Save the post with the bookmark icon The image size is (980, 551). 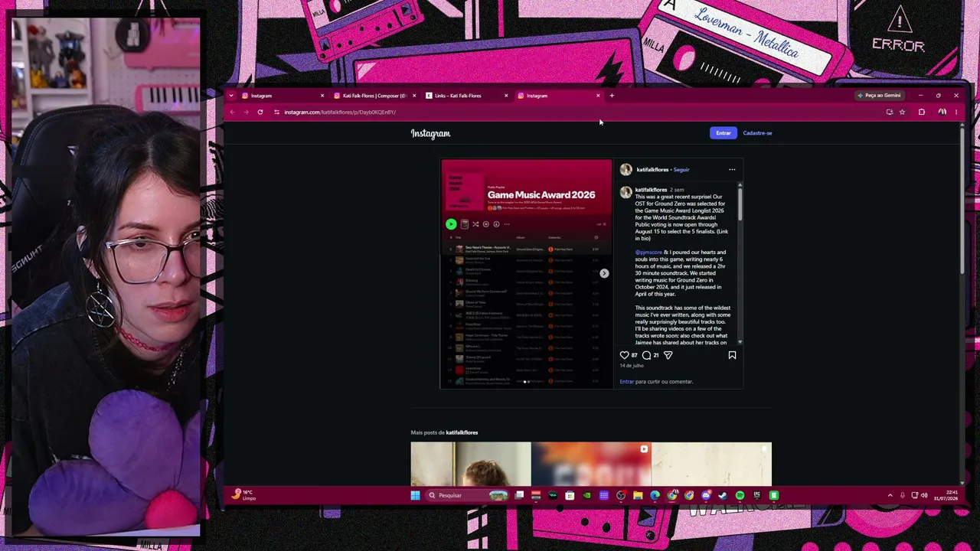[x=732, y=355]
